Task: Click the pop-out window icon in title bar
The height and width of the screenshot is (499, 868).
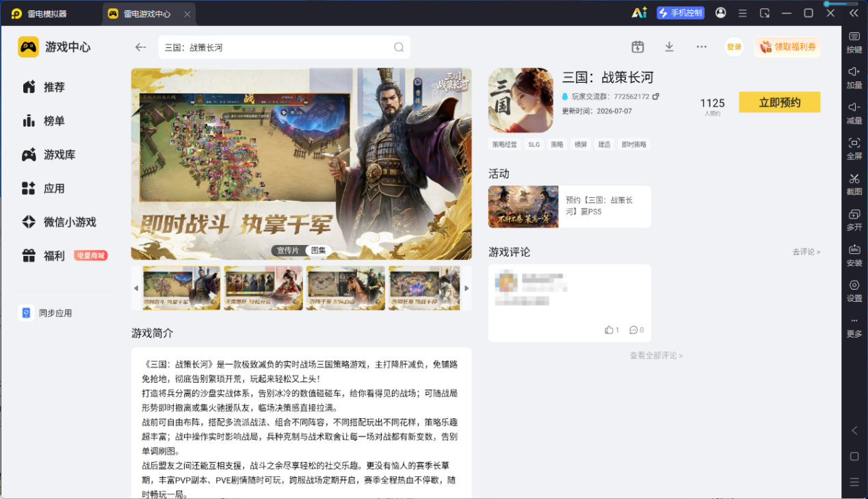Action: (x=765, y=13)
